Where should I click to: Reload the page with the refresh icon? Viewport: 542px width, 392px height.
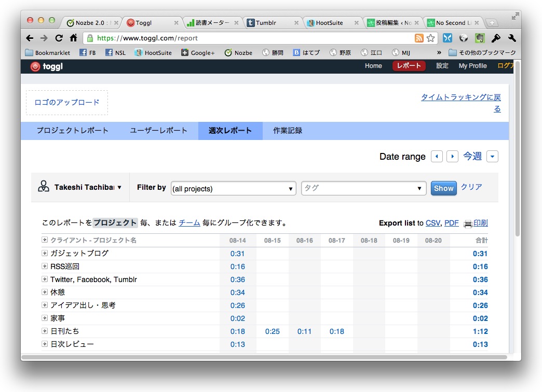[59, 38]
